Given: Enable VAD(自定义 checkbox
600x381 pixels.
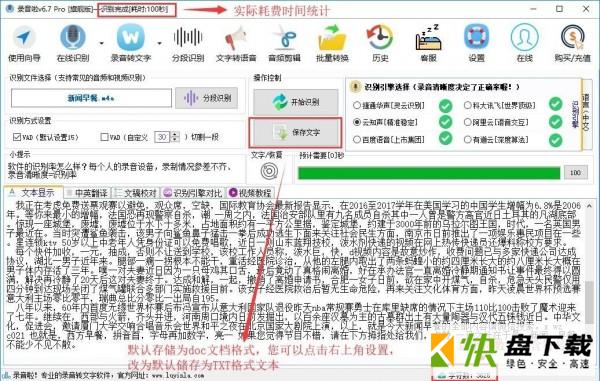Looking at the screenshot, I should pos(104,137).
